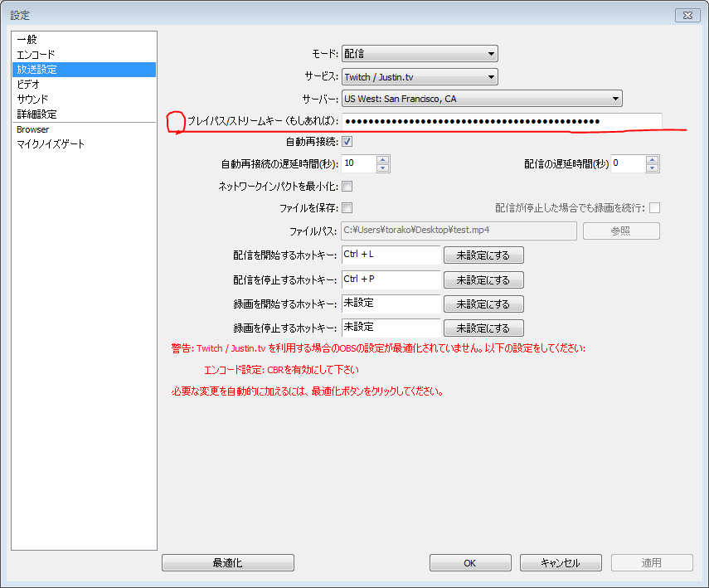Toggle the 自動再接続 checkbox off
The image size is (709, 588).
click(347, 141)
